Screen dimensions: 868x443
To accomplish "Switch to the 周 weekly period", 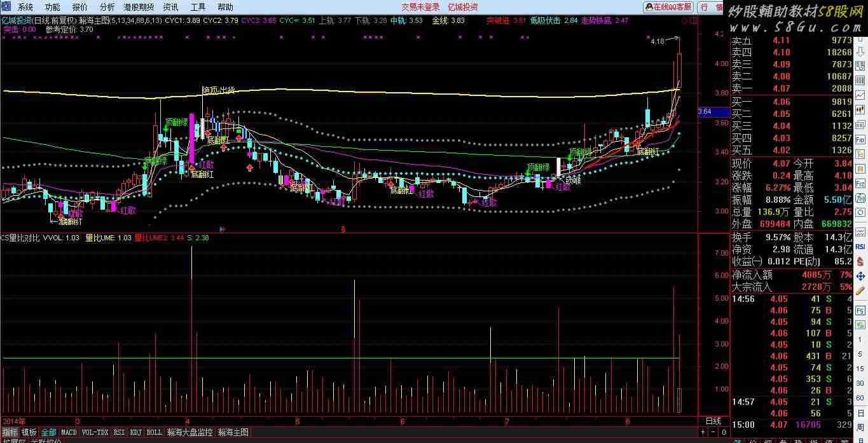I will point(860,427).
